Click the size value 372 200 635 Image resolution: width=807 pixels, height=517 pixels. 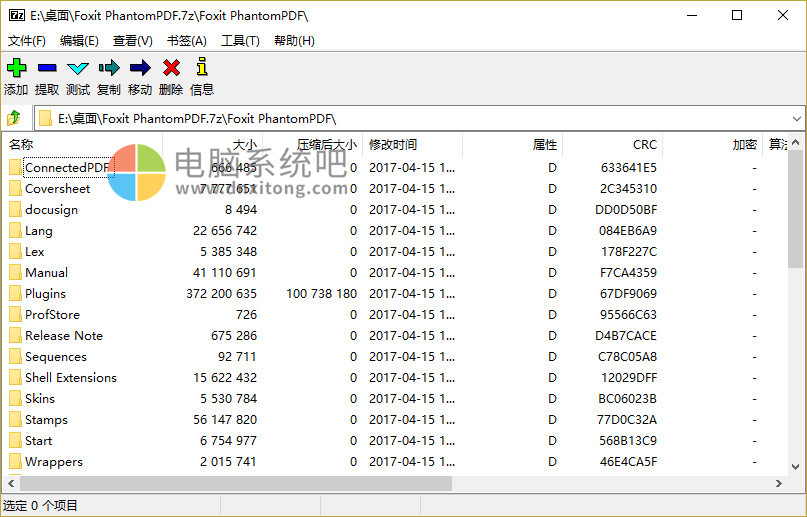[221, 294]
